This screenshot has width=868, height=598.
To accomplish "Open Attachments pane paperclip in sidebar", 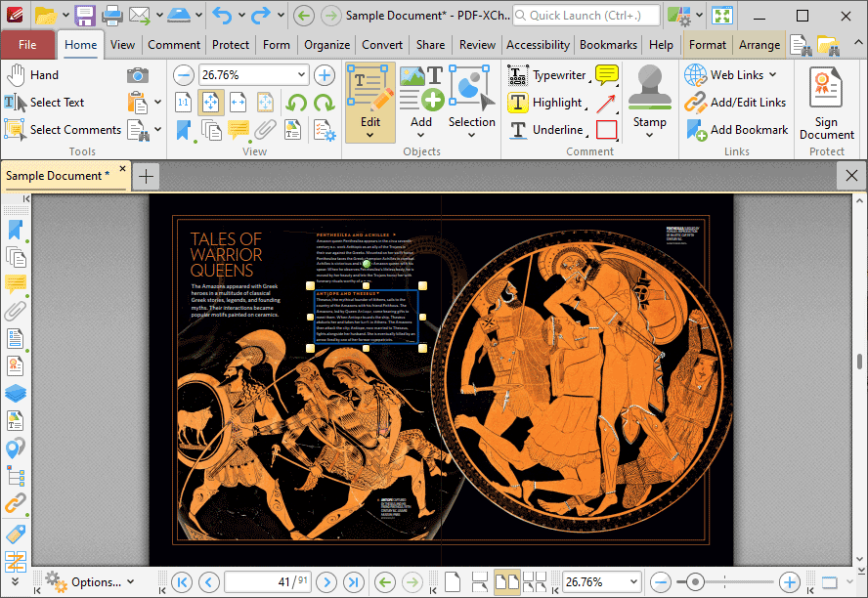I will pos(16,312).
